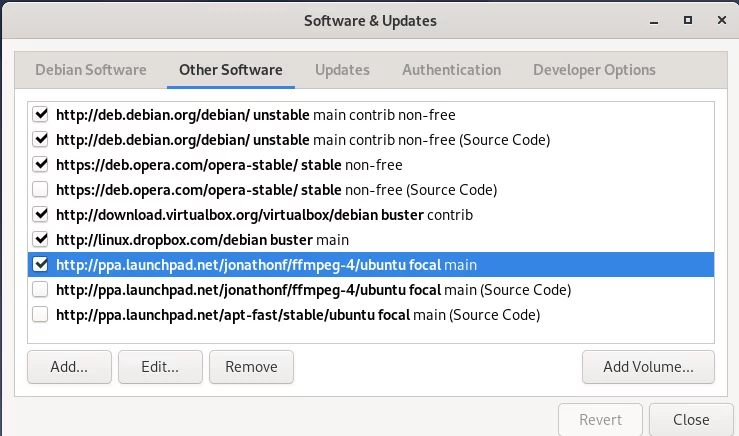Select the apt-fast/stable/ubuntu focal main (Source Code) row text
This screenshot has width=739, height=436.
tap(298, 315)
